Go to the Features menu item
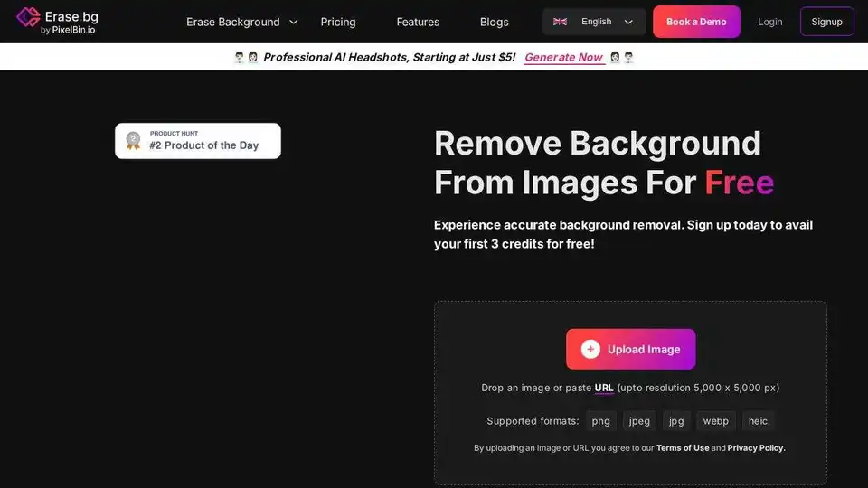The width and height of the screenshot is (868, 488). click(418, 22)
